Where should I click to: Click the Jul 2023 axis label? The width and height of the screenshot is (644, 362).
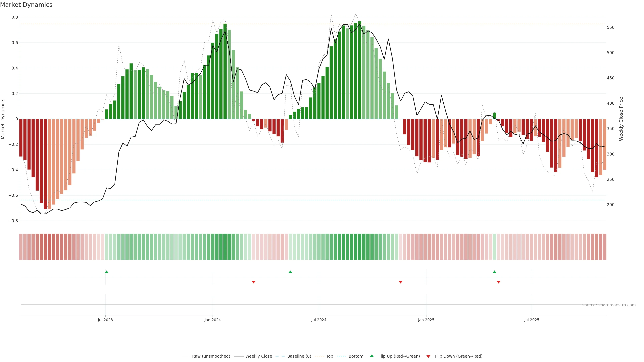pyautogui.click(x=105, y=320)
